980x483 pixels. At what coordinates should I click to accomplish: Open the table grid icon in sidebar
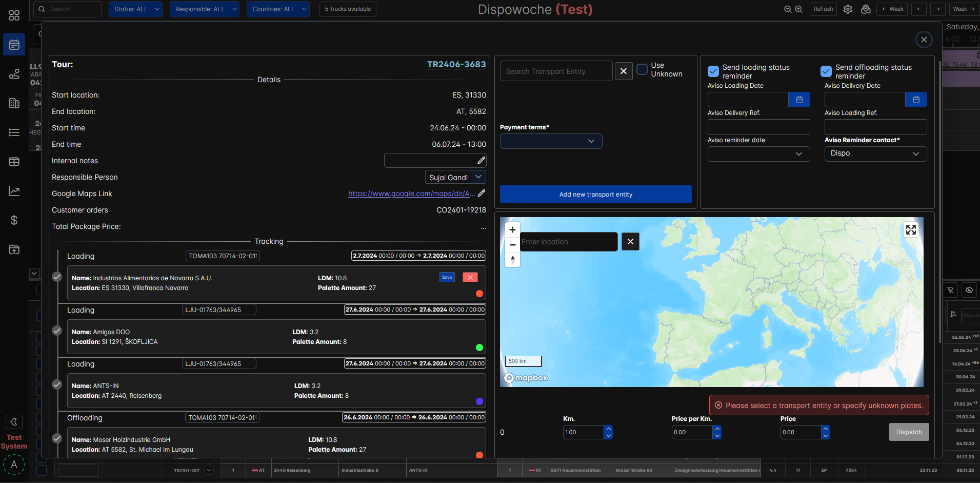(x=14, y=162)
